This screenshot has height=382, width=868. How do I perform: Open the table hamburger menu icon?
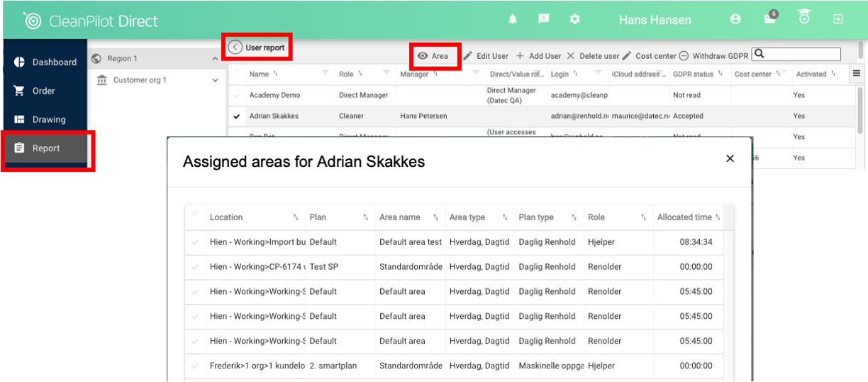point(856,73)
